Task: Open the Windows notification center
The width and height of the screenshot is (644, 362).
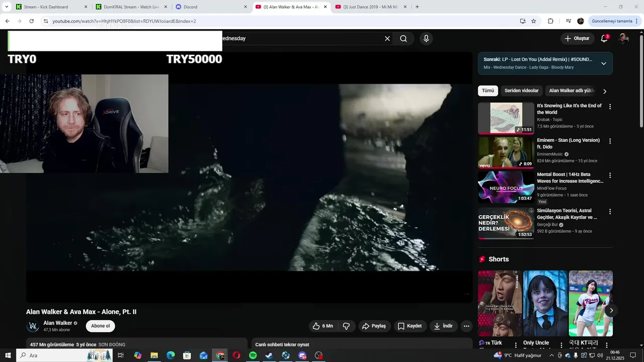Action: [x=632, y=355]
